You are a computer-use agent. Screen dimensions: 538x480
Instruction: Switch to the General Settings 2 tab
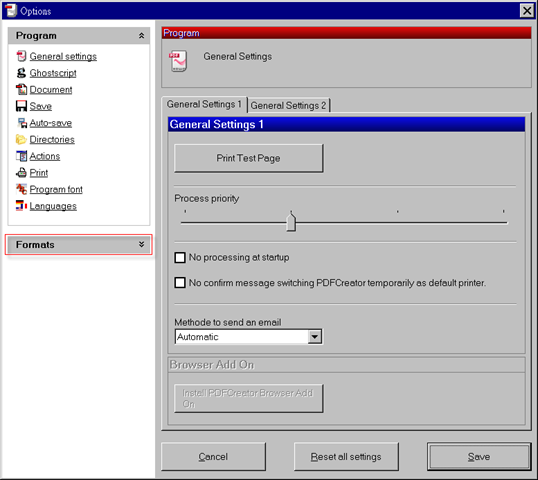[x=288, y=105]
